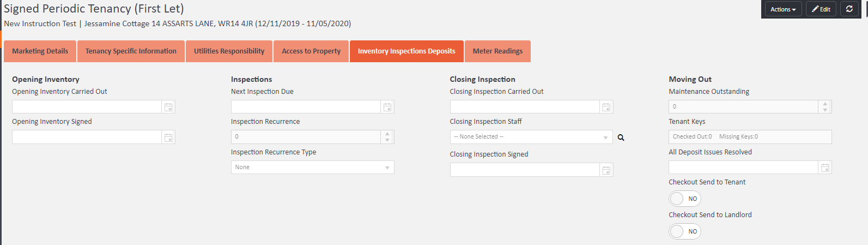Toggle Checkout Send to Tenant switch
The image size is (868, 245).
pos(684,199)
